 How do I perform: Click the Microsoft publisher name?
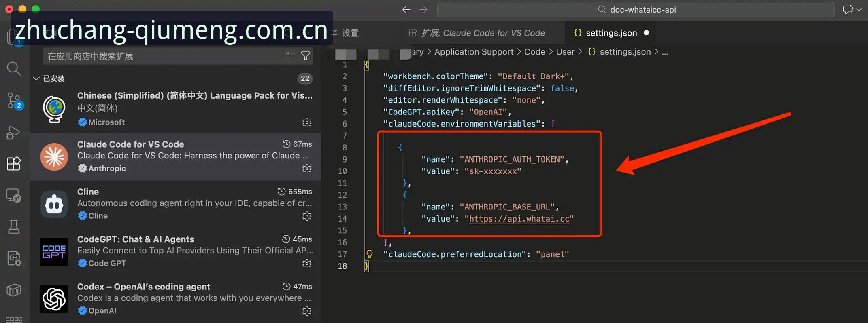pos(106,122)
